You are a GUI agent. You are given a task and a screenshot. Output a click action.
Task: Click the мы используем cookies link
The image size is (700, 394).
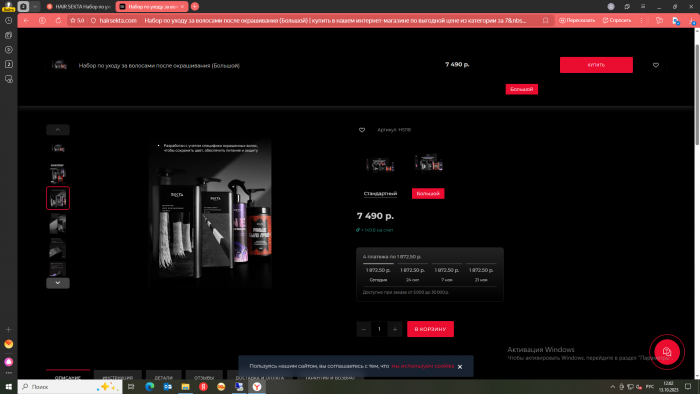tap(423, 366)
